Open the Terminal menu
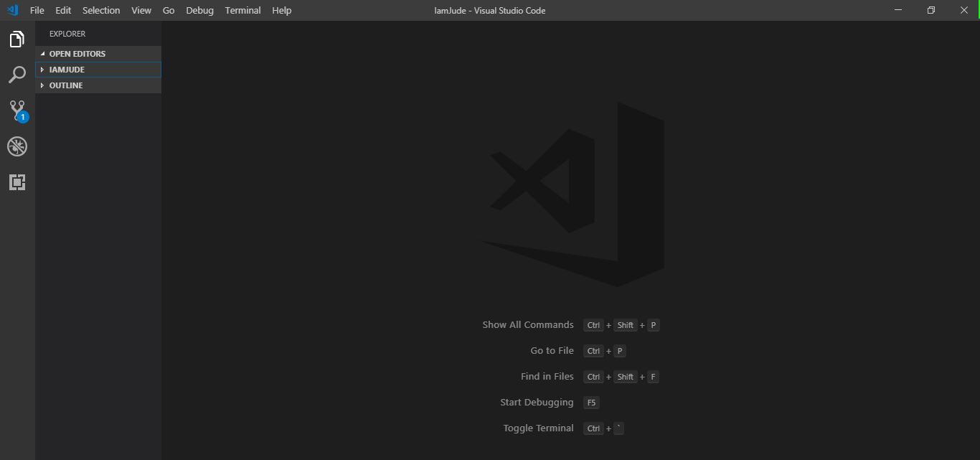This screenshot has width=980, height=460. coord(243,10)
